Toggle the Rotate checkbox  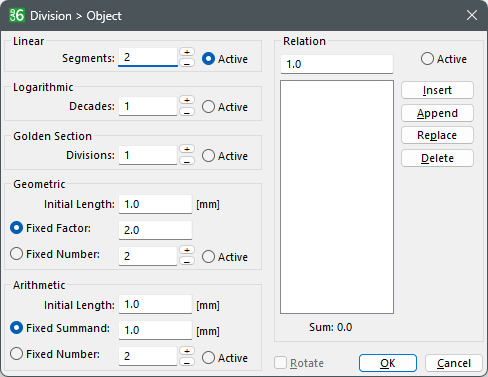pyautogui.click(x=280, y=363)
